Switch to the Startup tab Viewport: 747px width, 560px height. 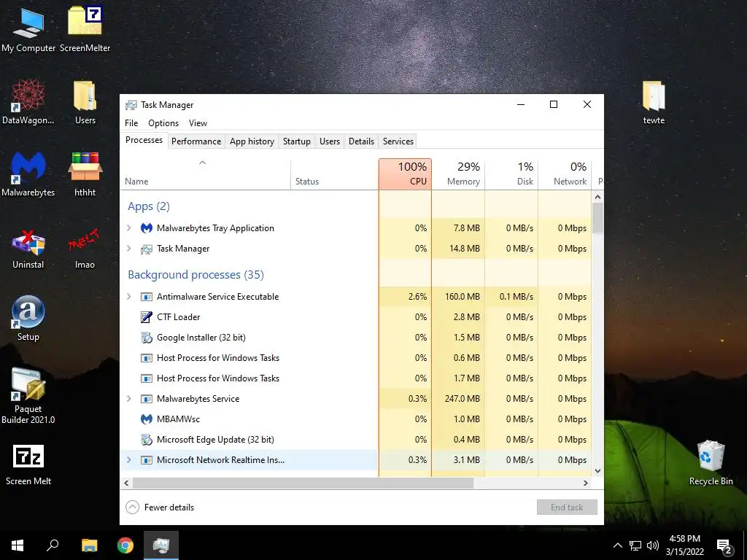pos(296,141)
